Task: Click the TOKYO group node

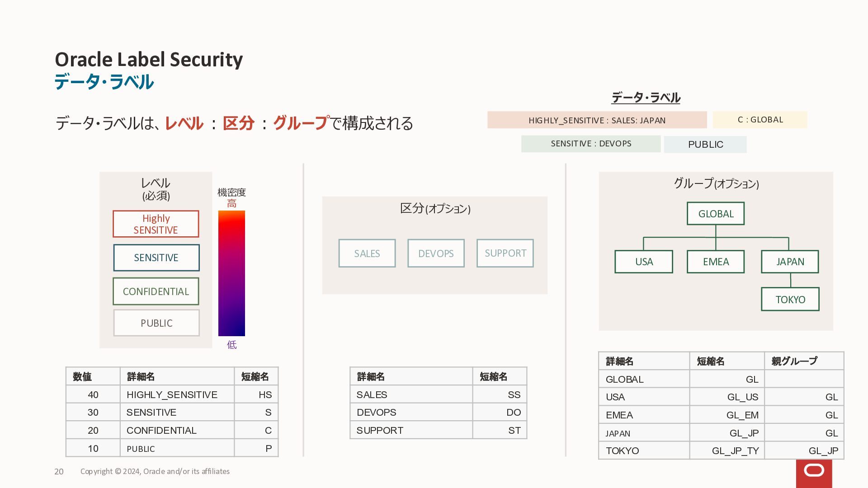Action: (790, 299)
